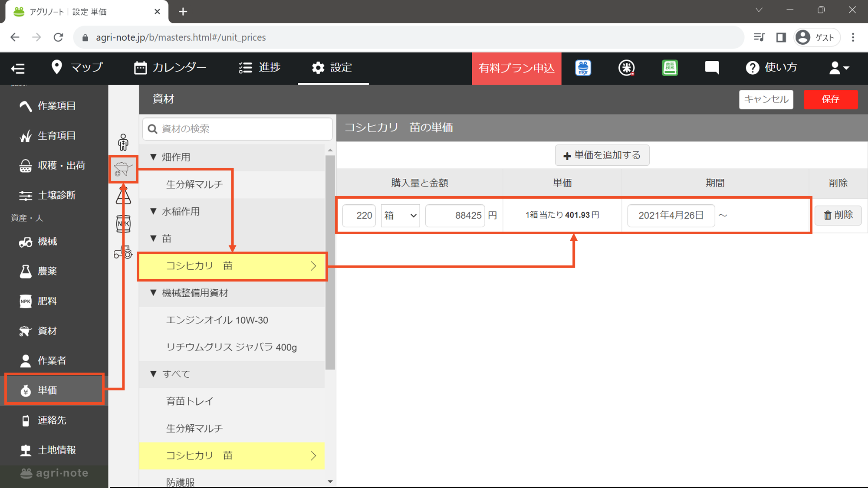Open the 箱 unit dropdown
Image resolution: width=868 pixels, height=488 pixels.
click(400, 216)
